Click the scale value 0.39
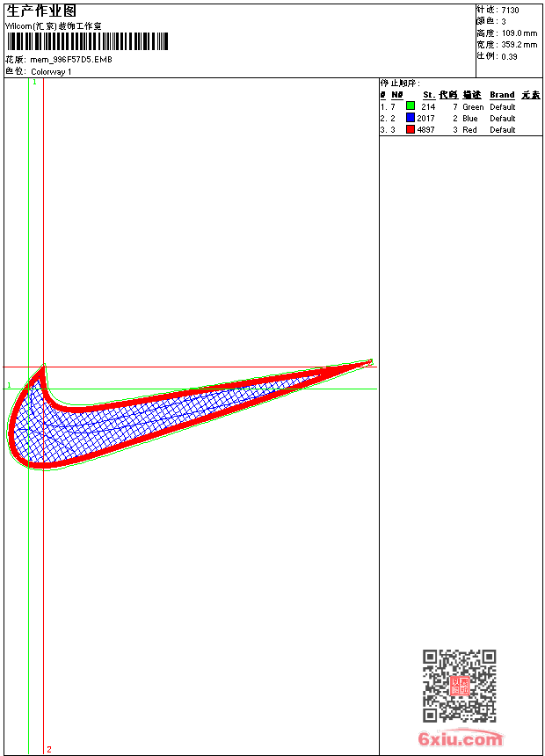The image size is (545, 756). (x=509, y=56)
